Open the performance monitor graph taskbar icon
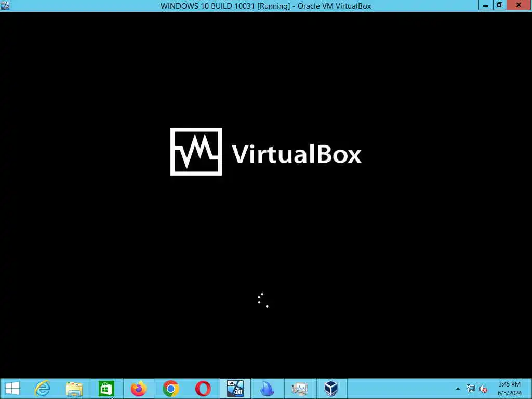 pos(299,389)
